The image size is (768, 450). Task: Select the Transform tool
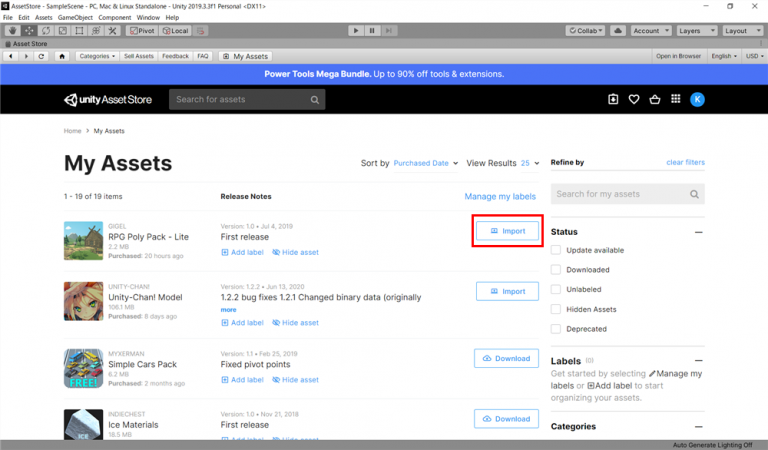click(x=96, y=30)
